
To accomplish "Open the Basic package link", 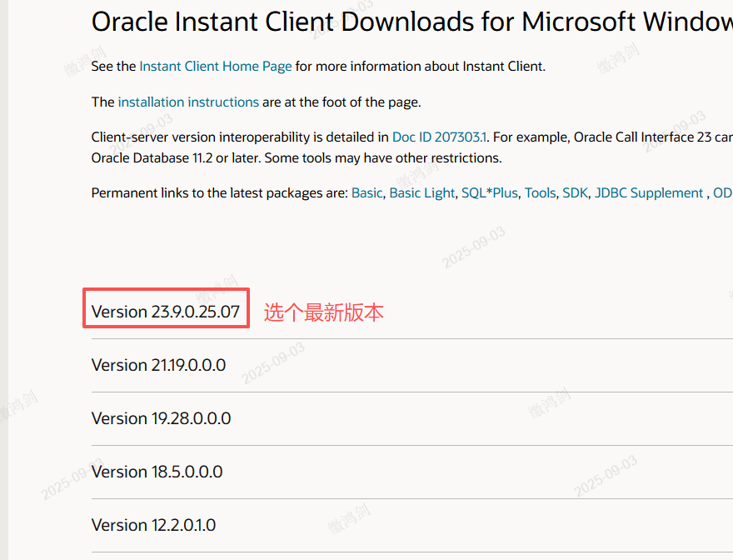I will [366, 192].
